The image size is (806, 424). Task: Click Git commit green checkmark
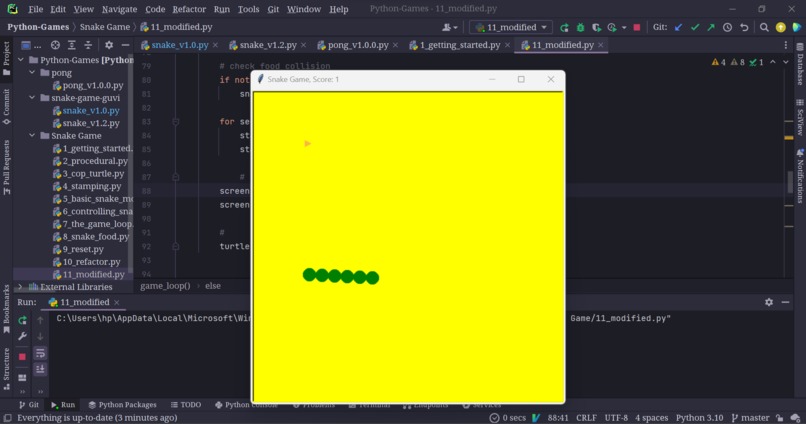[x=695, y=27]
